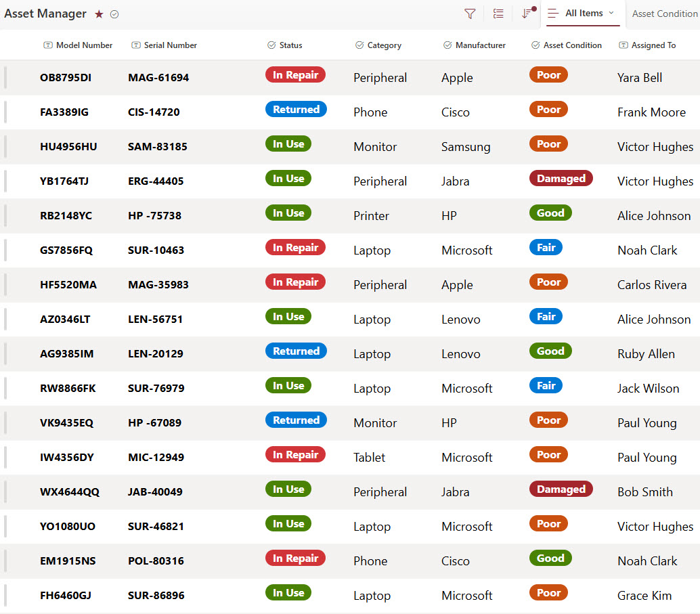The height and width of the screenshot is (614, 700).
Task: Click the Fair badge for GS7856FQ
Action: pos(546,247)
